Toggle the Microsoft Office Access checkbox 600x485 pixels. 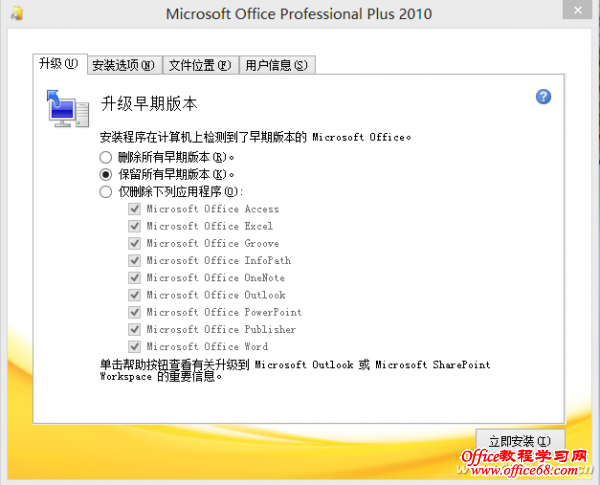tap(134, 209)
